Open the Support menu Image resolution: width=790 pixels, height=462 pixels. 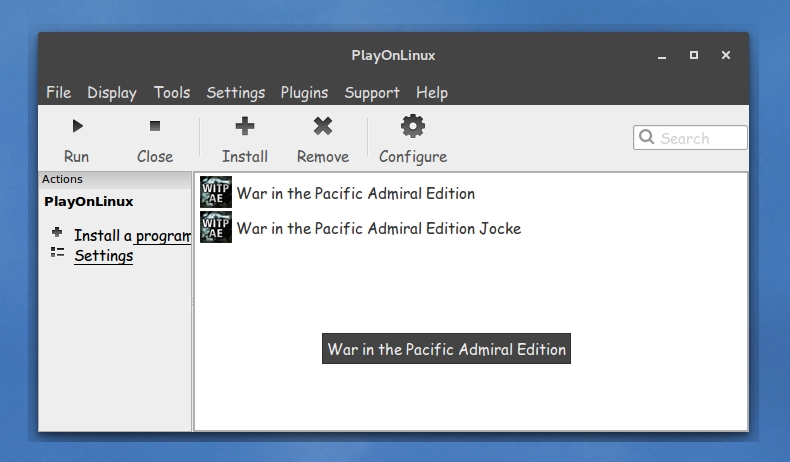tap(372, 93)
